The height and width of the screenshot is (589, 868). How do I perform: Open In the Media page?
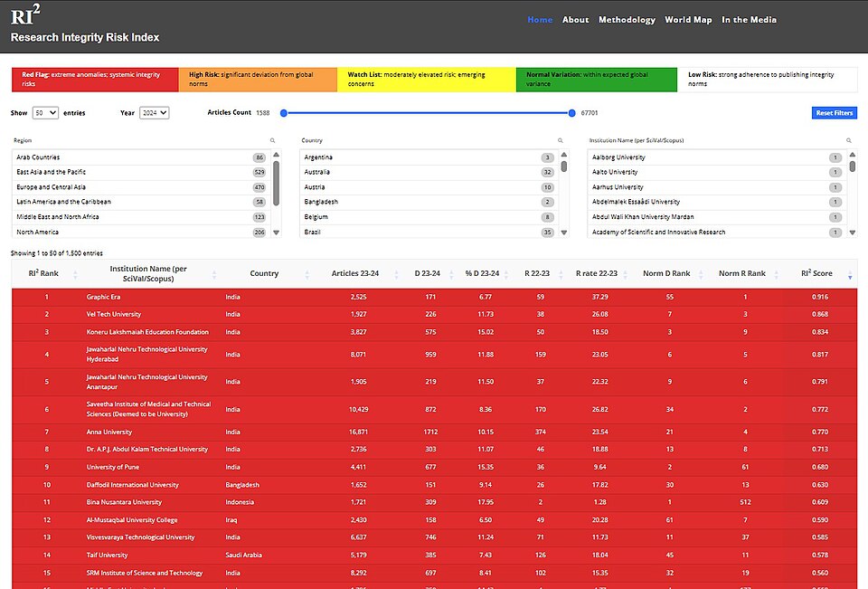pyautogui.click(x=749, y=20)
